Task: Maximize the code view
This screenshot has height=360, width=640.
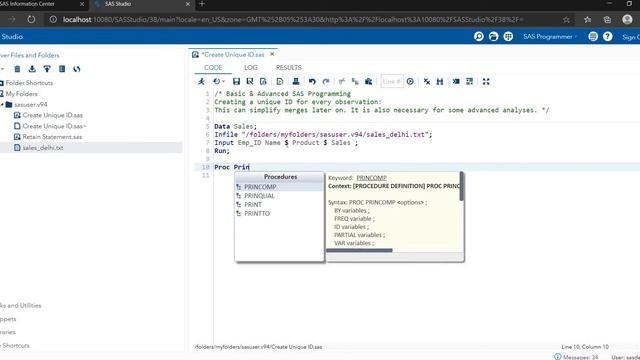Action: 486,81
